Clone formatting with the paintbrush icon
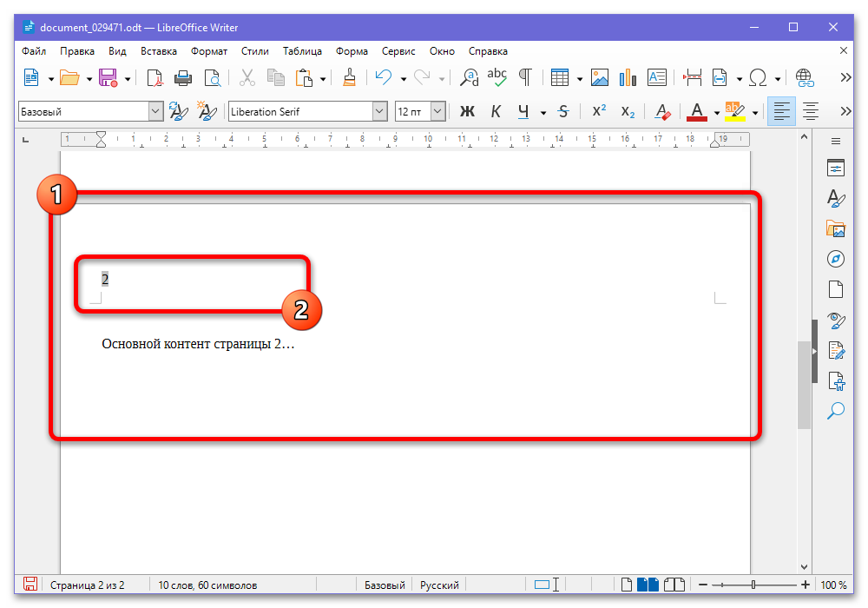The width and height of the screenshot is (868, 608). [349, 77]
